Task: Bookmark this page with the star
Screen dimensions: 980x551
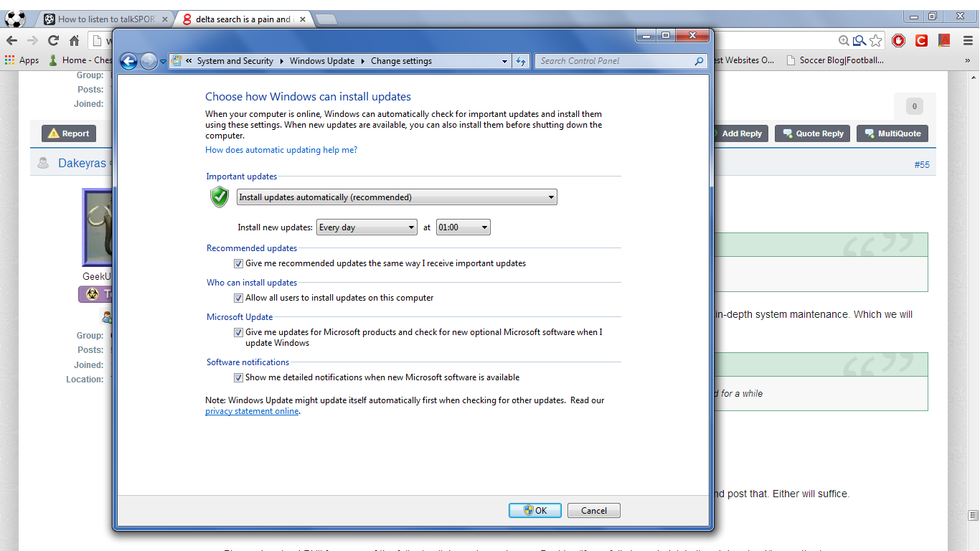Action: pyautogui.click(x=876, y=41)
